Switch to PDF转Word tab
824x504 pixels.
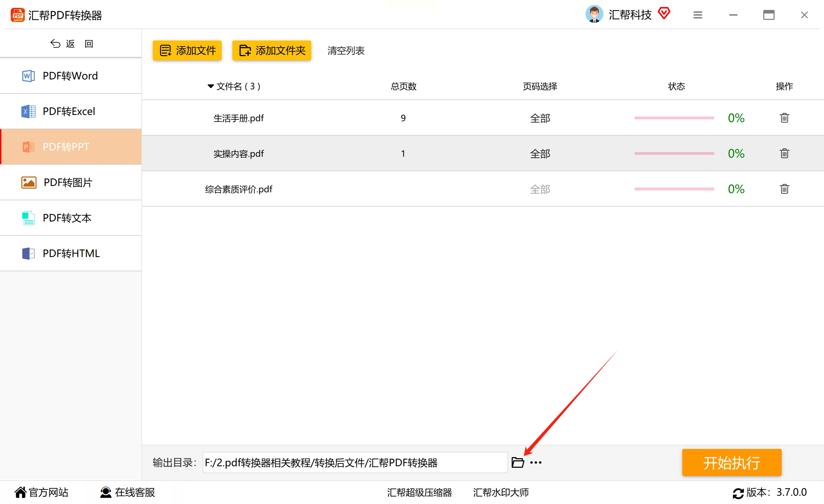point(70,76)
